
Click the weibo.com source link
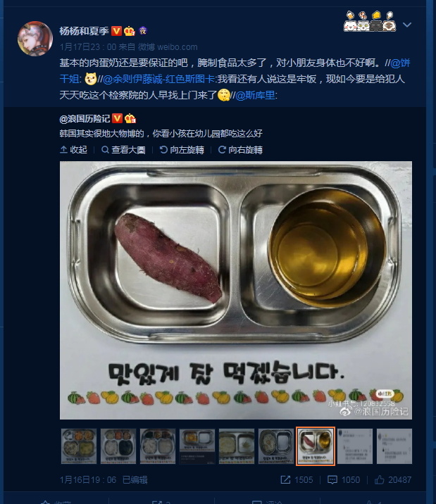(x=177, y=47)
